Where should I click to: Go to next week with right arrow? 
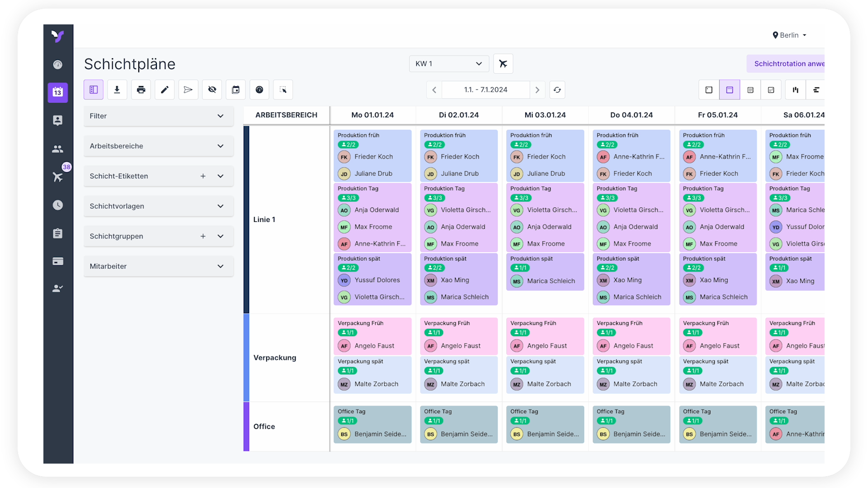pyautogui.click(x=537, y=90)
